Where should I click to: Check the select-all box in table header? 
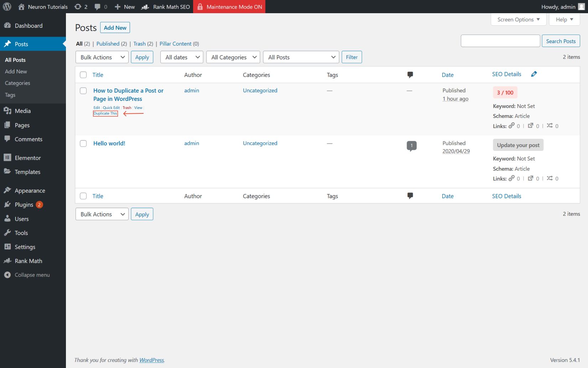click(83, 75)
